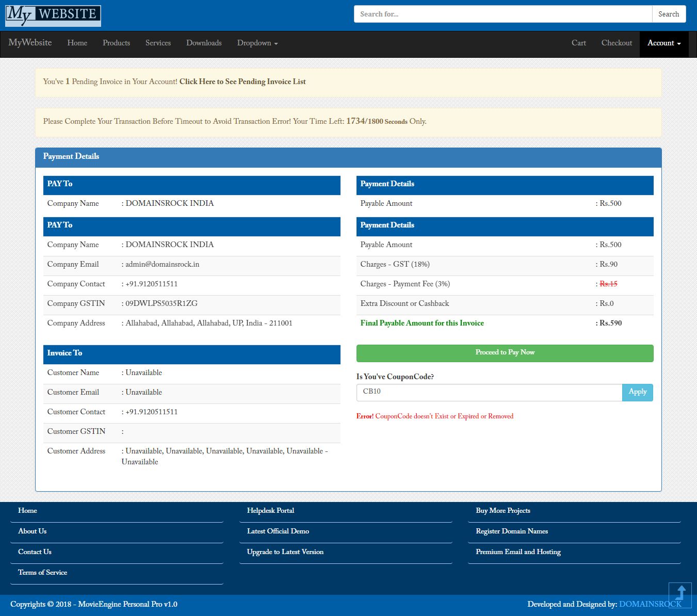Click into the coupon code field
Screen dimensions: 697x616
tap(489, 392)
